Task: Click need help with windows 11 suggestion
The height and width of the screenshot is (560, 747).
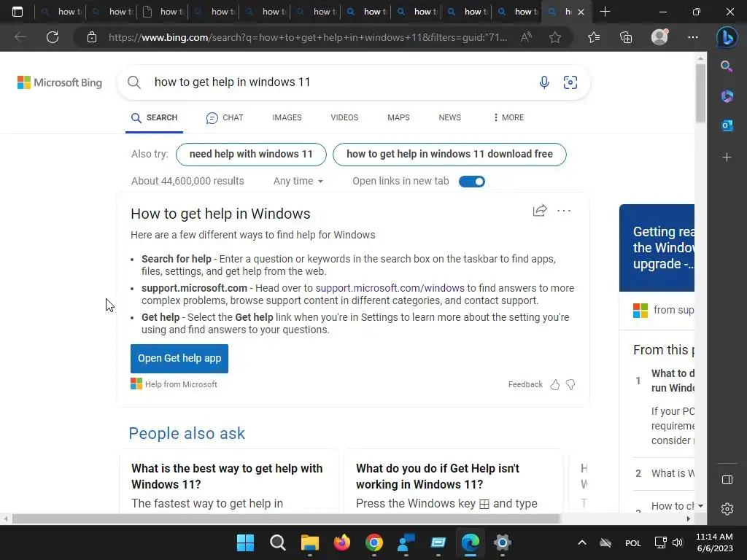Action: click(x=251, y=155)
